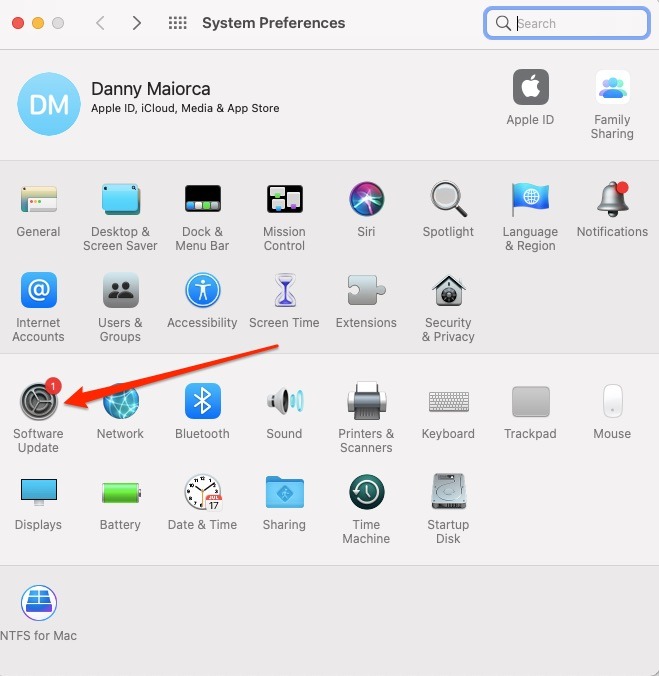Click the DM profile avatar
659x676 pixels.
[49, 104]
